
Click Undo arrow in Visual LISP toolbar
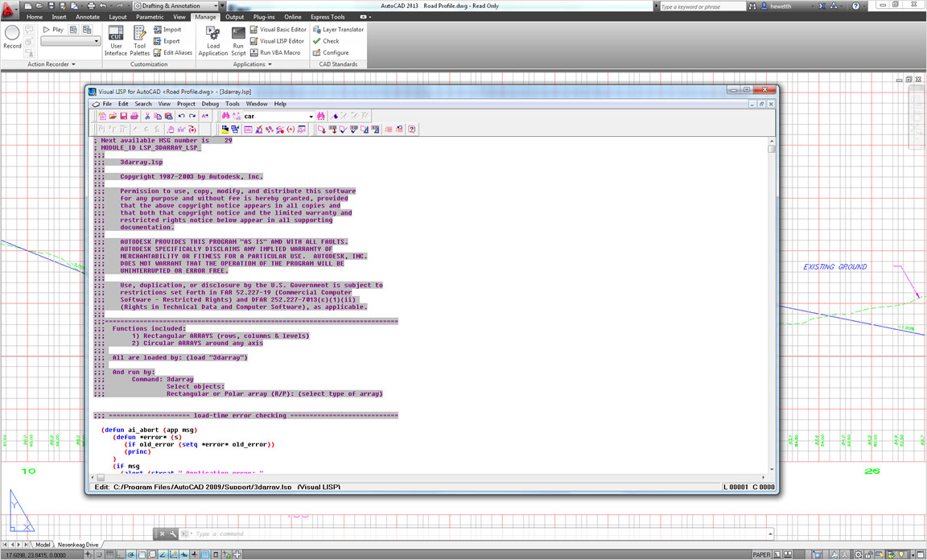[182, 116]
